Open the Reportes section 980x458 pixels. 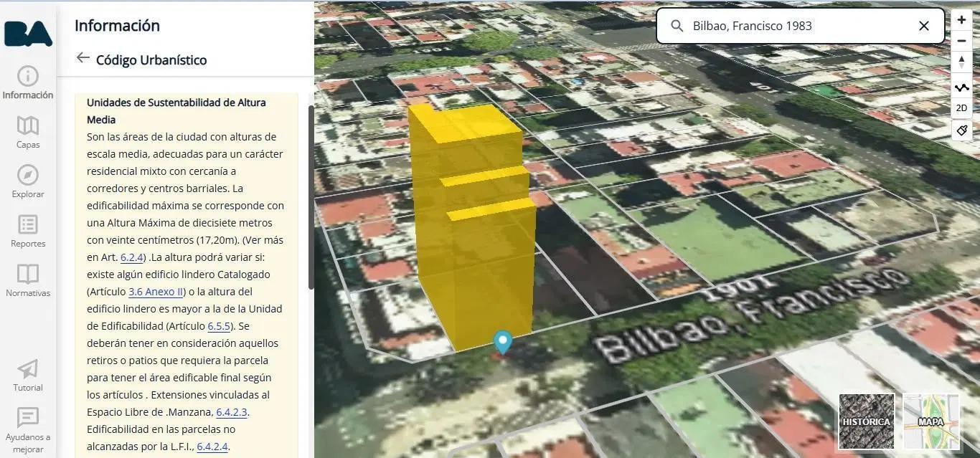point(28,231)
